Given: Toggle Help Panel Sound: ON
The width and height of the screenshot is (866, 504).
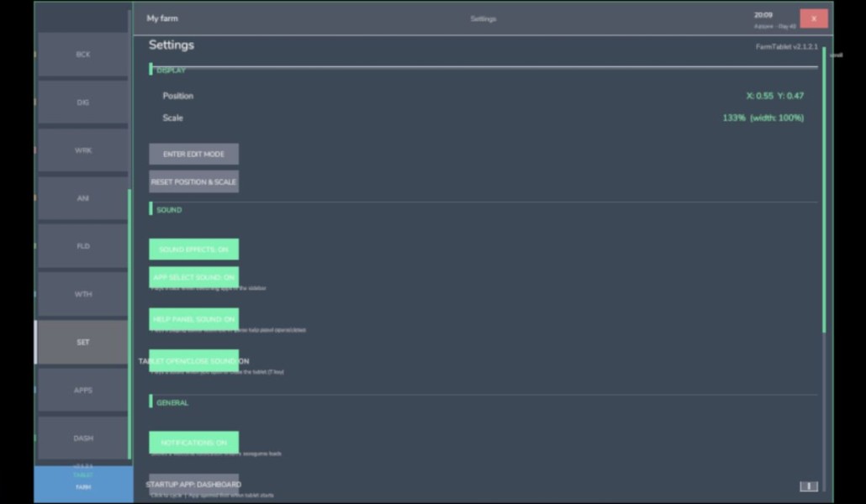Looking at the screenshot, I should point(194,319).
